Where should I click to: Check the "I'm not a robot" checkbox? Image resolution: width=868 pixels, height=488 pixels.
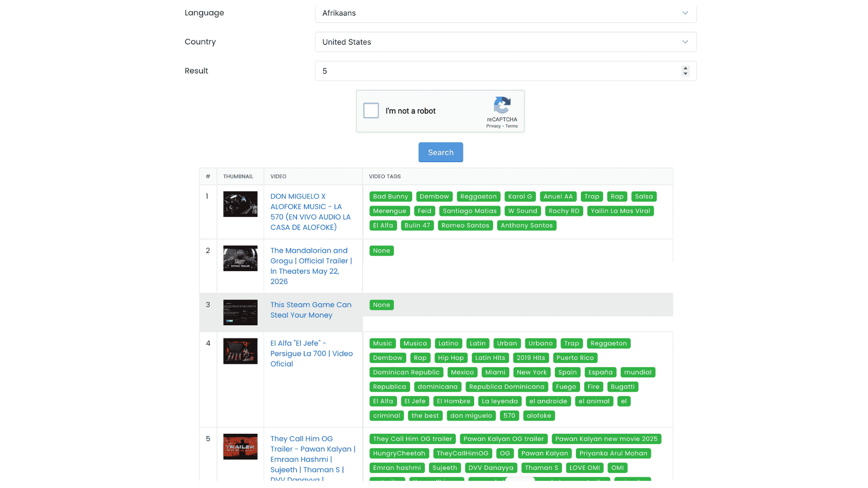pyautogui.click(x=371, y=110)
